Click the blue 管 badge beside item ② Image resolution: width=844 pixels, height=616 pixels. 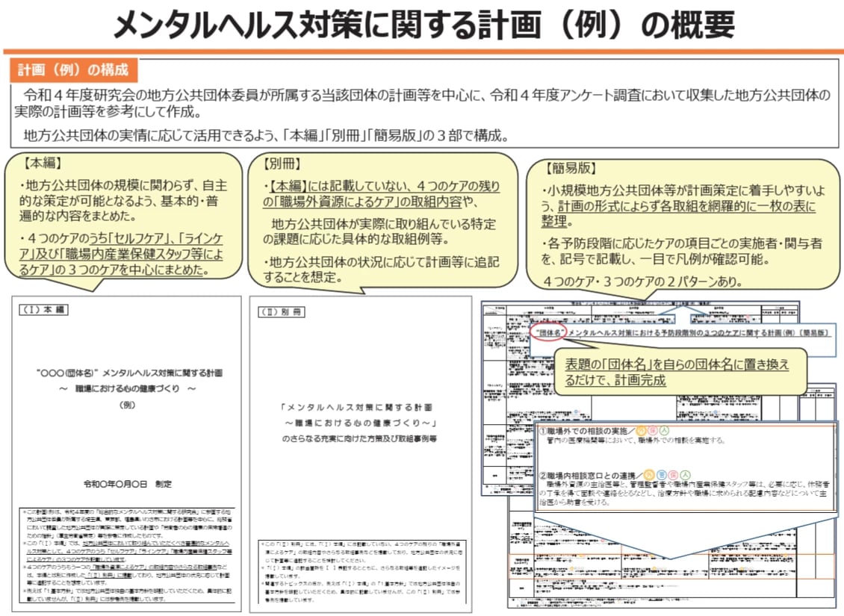[x=661, y=474]
